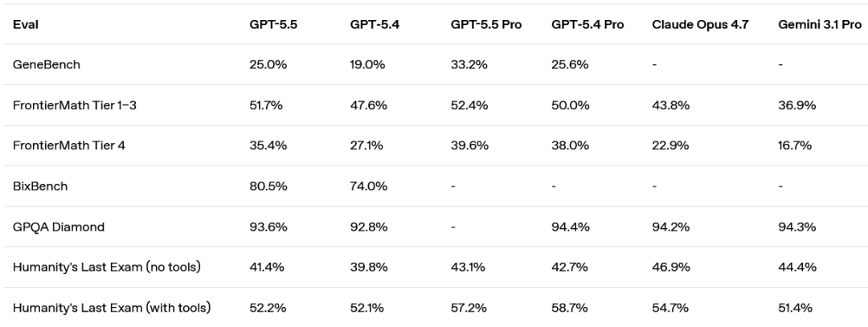This screenshot has height=327, width=868.
Task: Select Humanity's Last Exam (no tools) label
Action: [107, 267]
